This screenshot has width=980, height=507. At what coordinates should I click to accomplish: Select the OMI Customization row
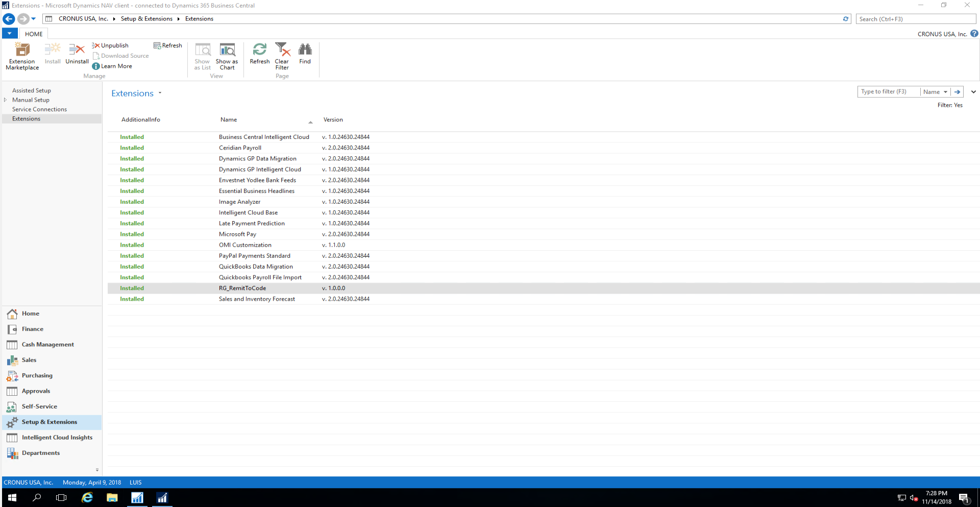(x=544, y=245)
